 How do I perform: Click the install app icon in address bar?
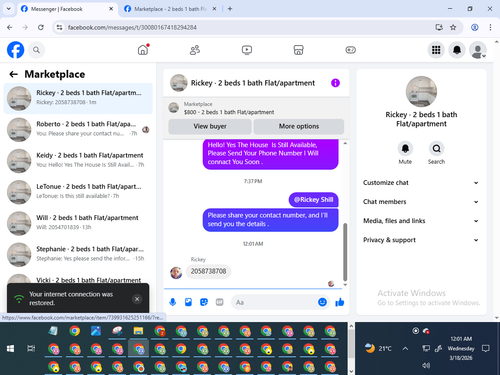click(439, 27)
